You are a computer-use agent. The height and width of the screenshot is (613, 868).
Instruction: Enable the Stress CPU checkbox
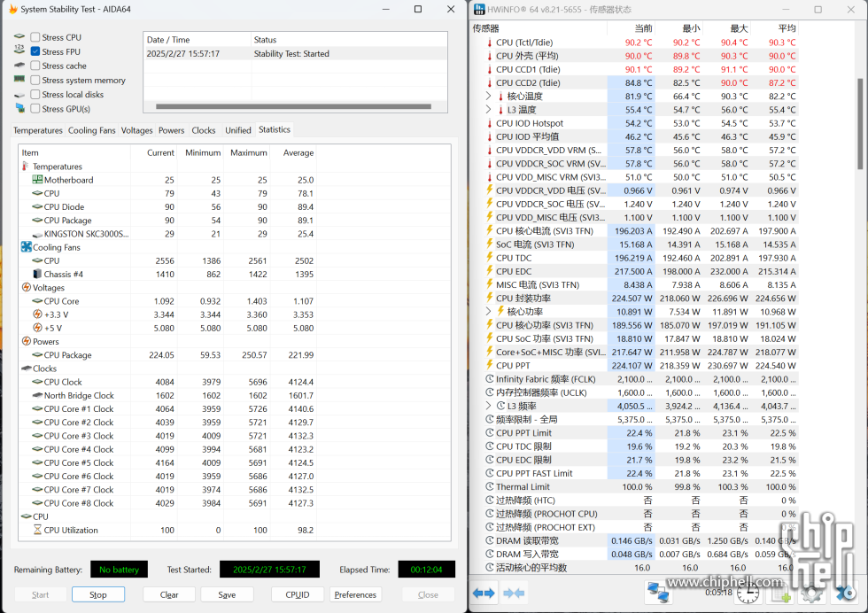[35, 37]
